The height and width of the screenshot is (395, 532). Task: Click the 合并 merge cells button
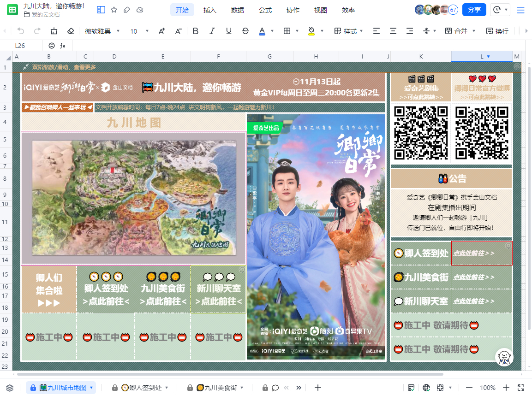[x=456, y=31]
